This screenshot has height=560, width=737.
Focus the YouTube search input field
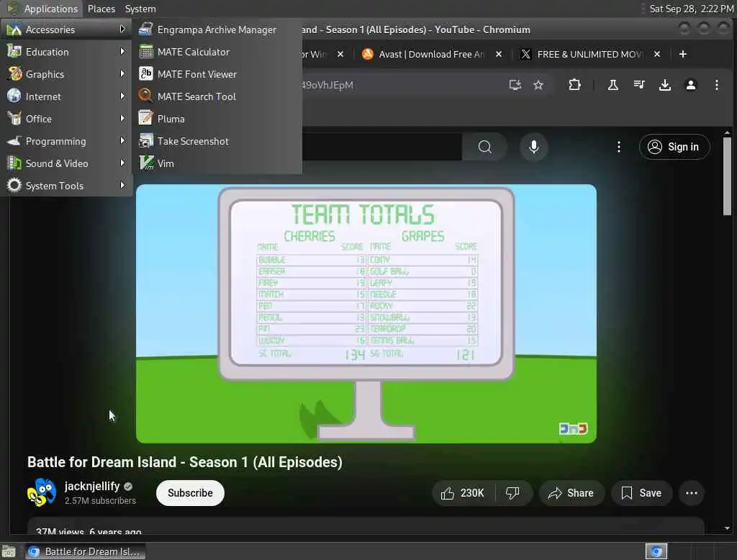coord(381,147)
